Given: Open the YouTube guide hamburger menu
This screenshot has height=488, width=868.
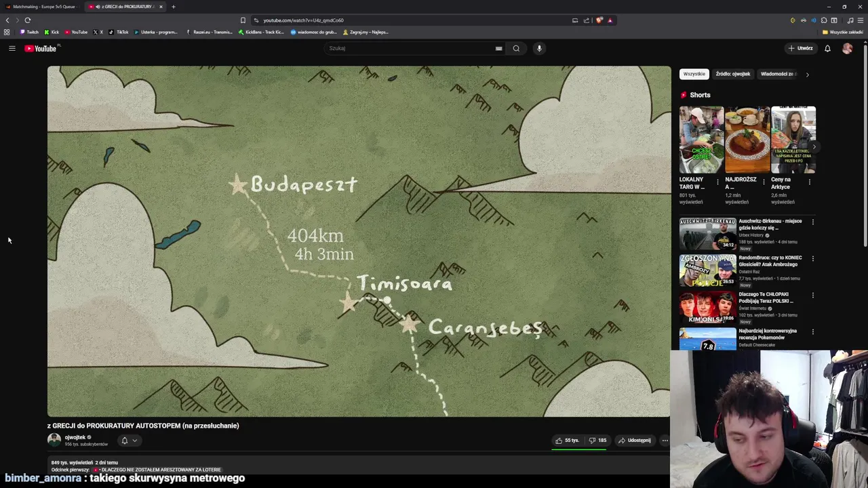Looking at the screenshot, I should click(x=12, y=48).
